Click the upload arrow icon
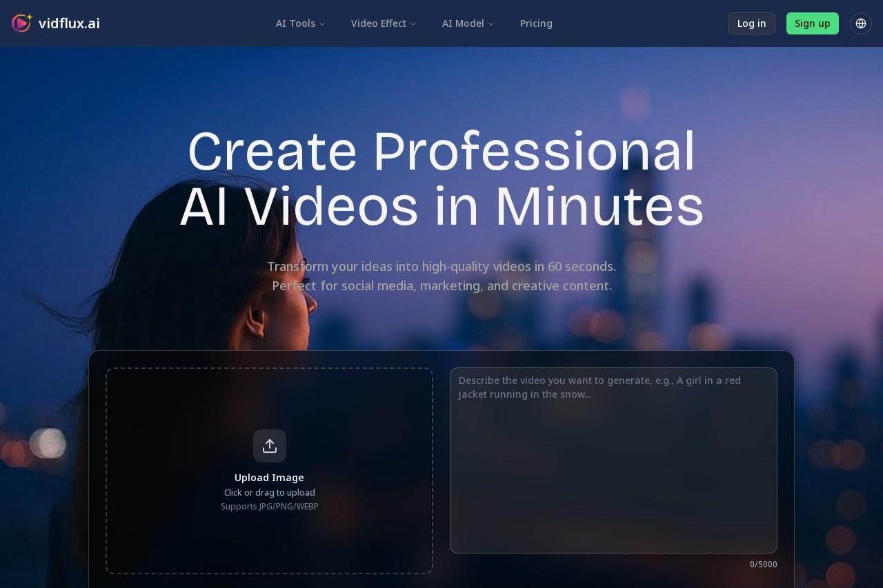This screenshot has width=883, height=588. [270, 445]
